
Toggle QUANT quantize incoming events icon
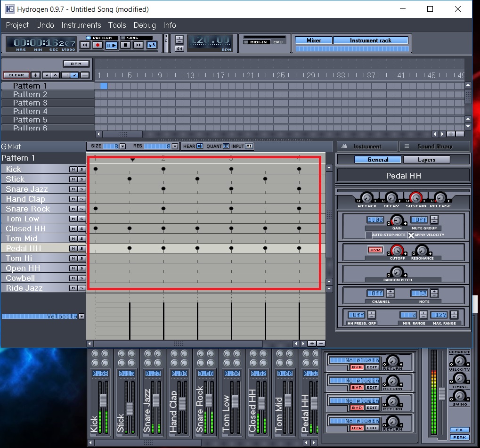[227, 146]
